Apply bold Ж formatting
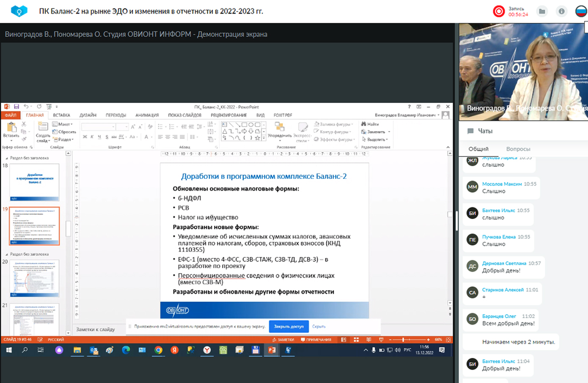 (x=85, y=137)
